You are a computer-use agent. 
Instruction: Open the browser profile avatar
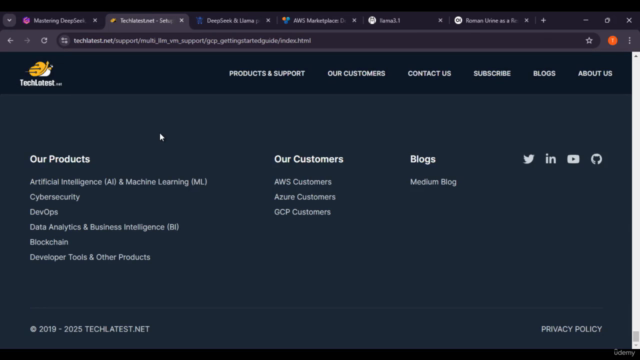click(613, 40)
